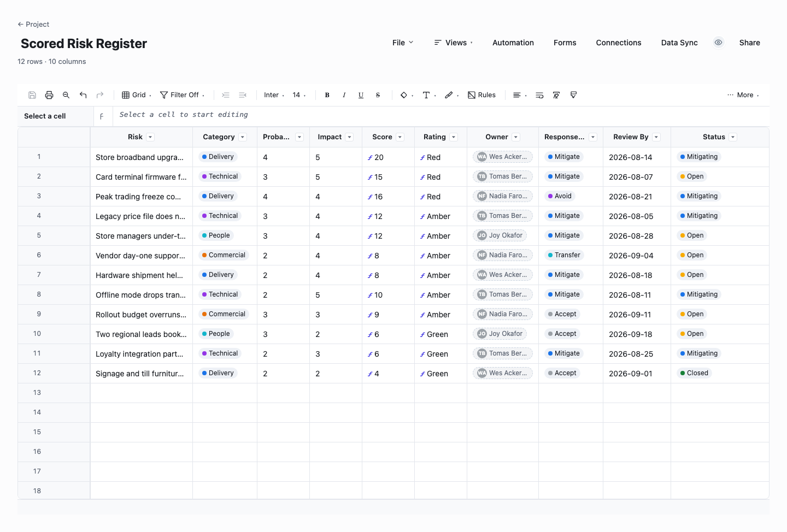Open the text alignment options
Screen dimensions: 787x532
tap(520, 95)
